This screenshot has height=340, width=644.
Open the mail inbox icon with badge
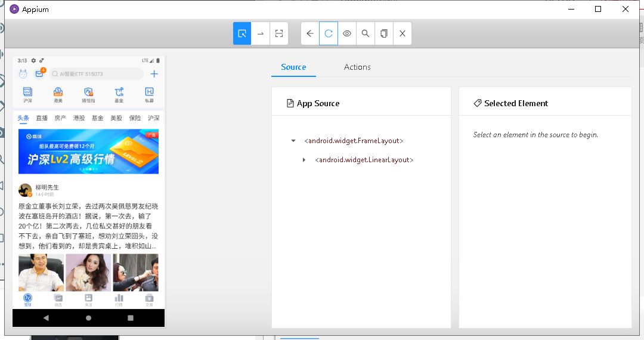point(39,73)
